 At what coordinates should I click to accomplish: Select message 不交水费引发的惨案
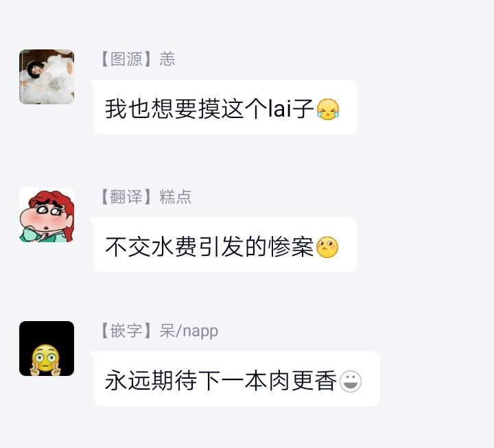(225, 245)
